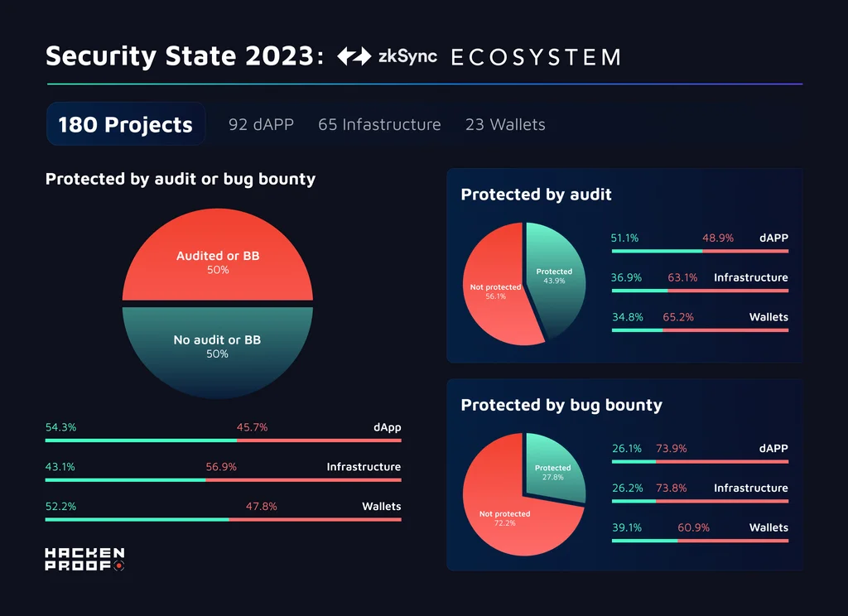
Task: Click the "92 dAPP" count
Action: 261,124
